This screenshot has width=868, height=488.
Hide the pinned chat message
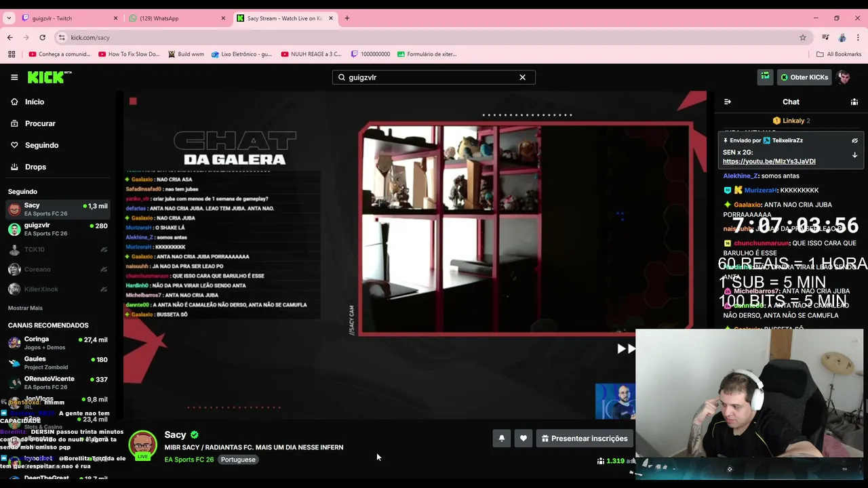click(x=854, y=140)
